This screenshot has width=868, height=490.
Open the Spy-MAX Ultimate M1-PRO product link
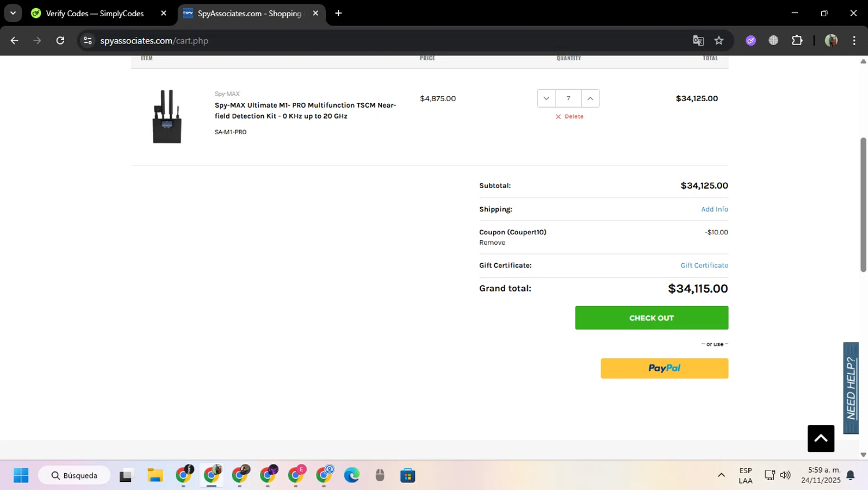click(x=306, y=110)
